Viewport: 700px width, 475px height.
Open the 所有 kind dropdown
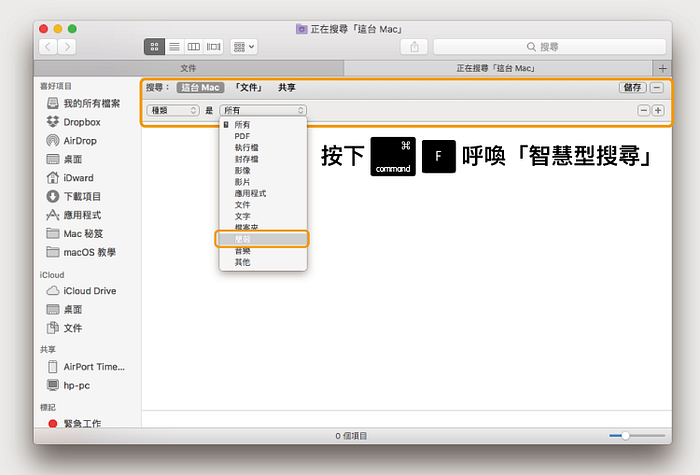pyautogui.click(x=263, y=110)
